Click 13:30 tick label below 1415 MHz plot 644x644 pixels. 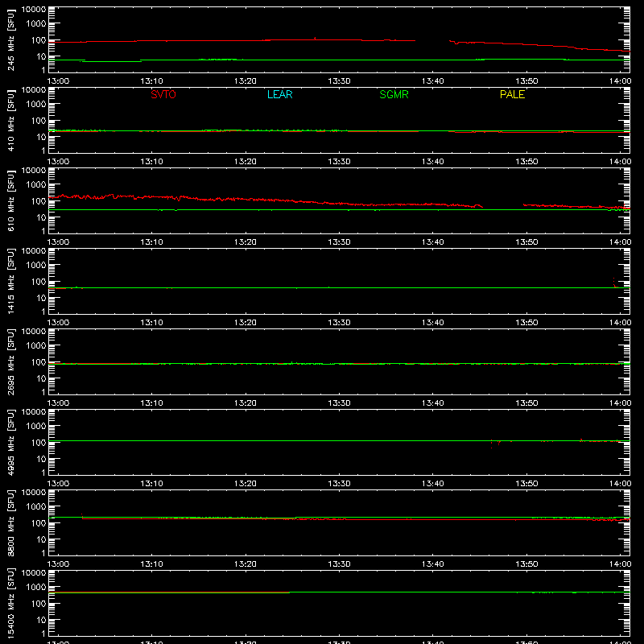(339, 323)
